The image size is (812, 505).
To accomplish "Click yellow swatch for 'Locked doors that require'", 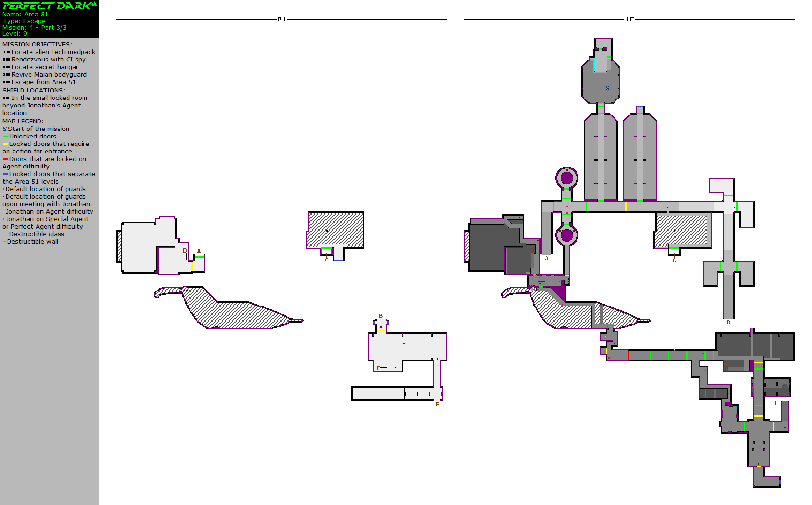I will point(5,144).
